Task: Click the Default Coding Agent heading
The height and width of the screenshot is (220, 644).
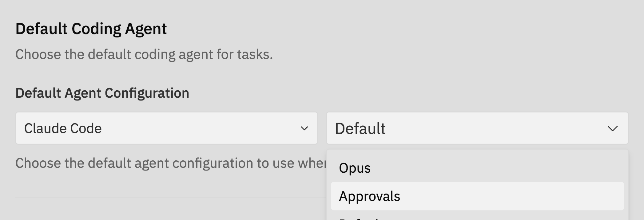Action: pyautogui.click(x=91, y=28)
